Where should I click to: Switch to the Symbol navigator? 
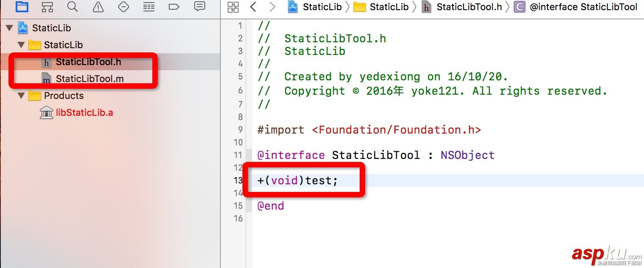[47, 7]
